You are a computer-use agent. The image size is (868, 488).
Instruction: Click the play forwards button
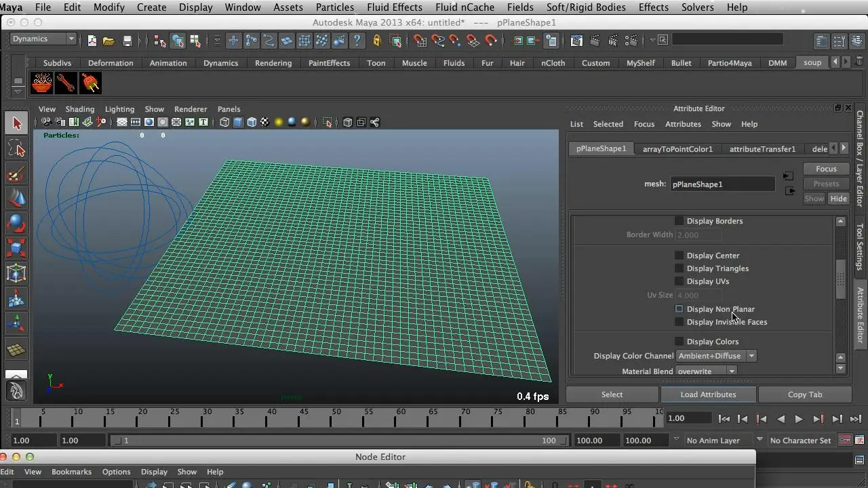pyautogui.click(x=799, y=419)
